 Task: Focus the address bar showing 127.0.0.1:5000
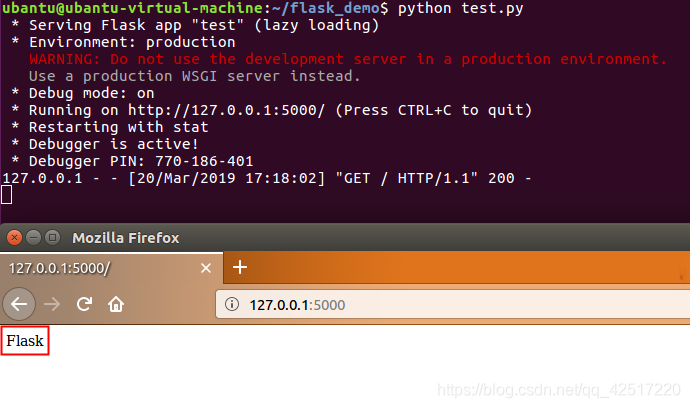[452, 305]
